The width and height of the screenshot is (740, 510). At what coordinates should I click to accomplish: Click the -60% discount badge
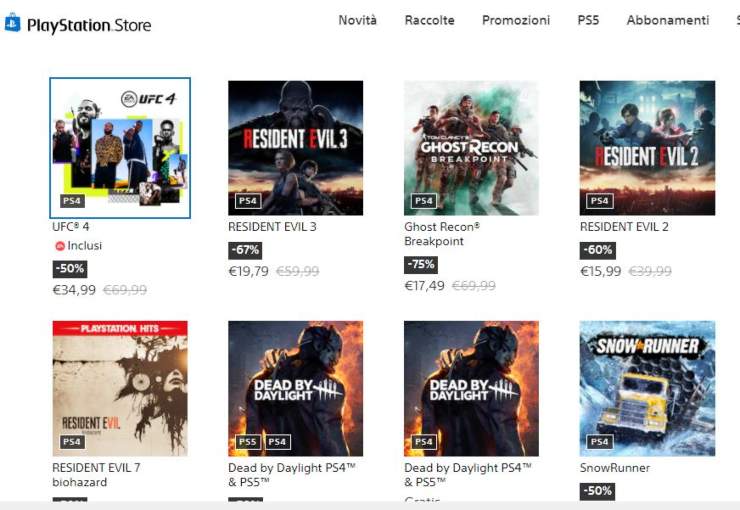pyautogui.click(x=597, y=250)
